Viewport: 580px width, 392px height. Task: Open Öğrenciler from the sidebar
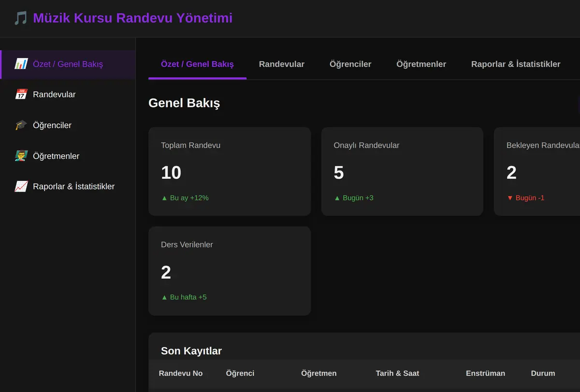coord(68,125)
